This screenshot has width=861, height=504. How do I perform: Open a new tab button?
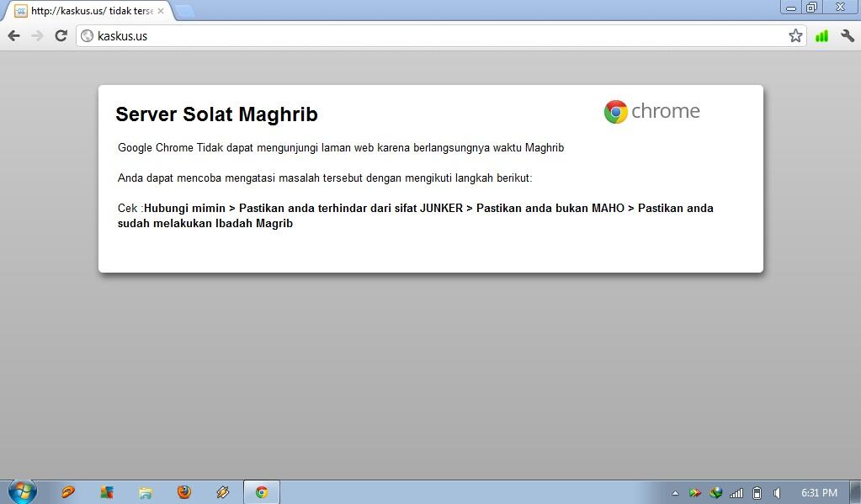pyautogui.click(x=184, y=11)
